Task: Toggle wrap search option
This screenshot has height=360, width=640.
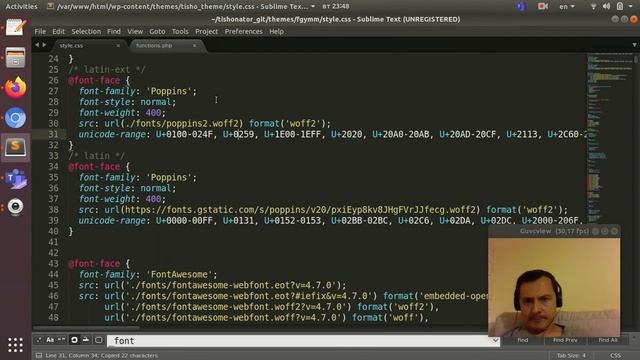Action: pos(74,340)
